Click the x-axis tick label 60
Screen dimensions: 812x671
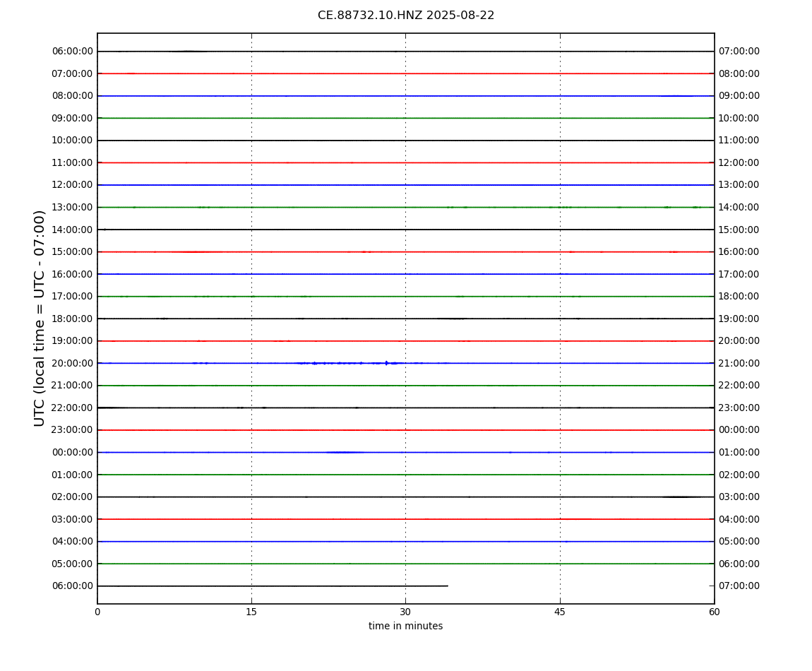714,612
